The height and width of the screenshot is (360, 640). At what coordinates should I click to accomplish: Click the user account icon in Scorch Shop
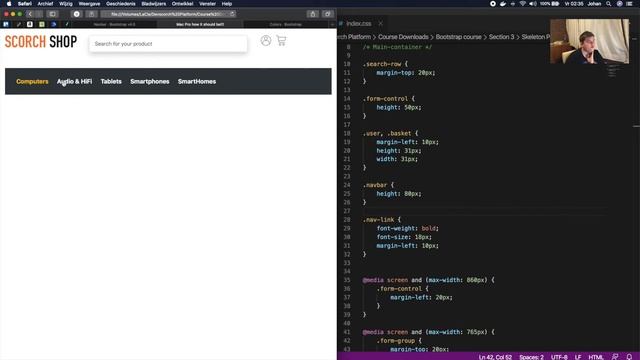tap(266, 40)
